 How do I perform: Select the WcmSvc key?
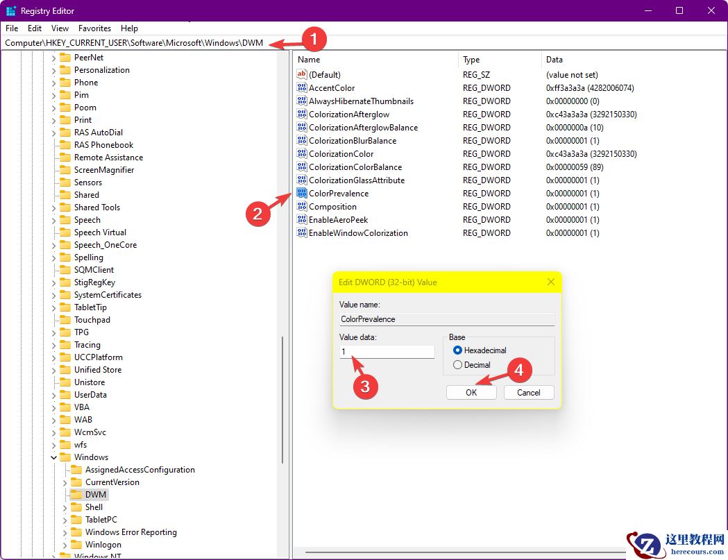pos(90,432)
